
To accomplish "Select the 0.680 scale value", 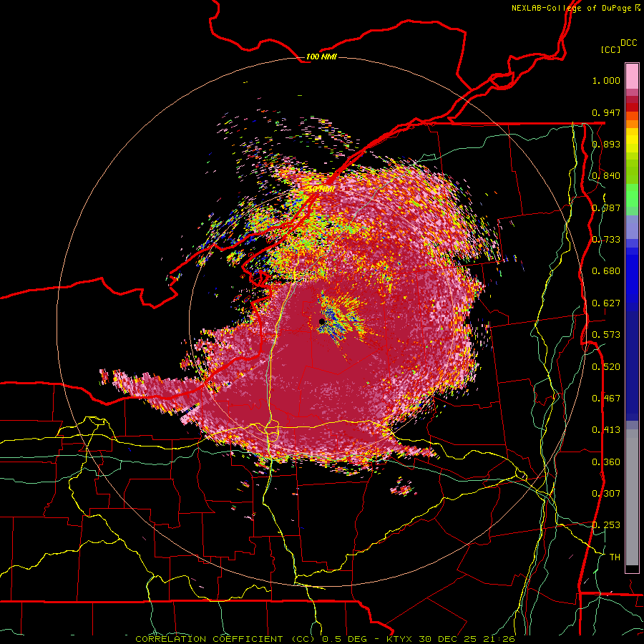I will (x=606, y=271).
